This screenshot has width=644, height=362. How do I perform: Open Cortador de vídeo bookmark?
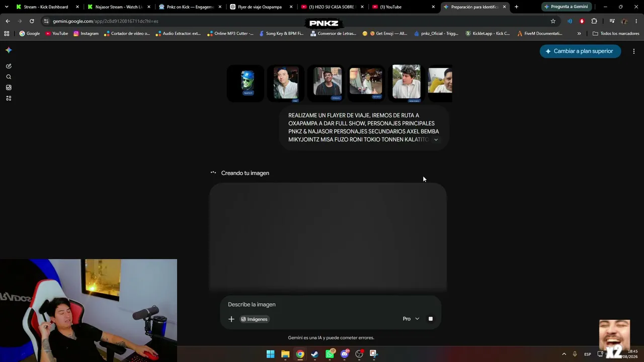(x=127, y=34)
